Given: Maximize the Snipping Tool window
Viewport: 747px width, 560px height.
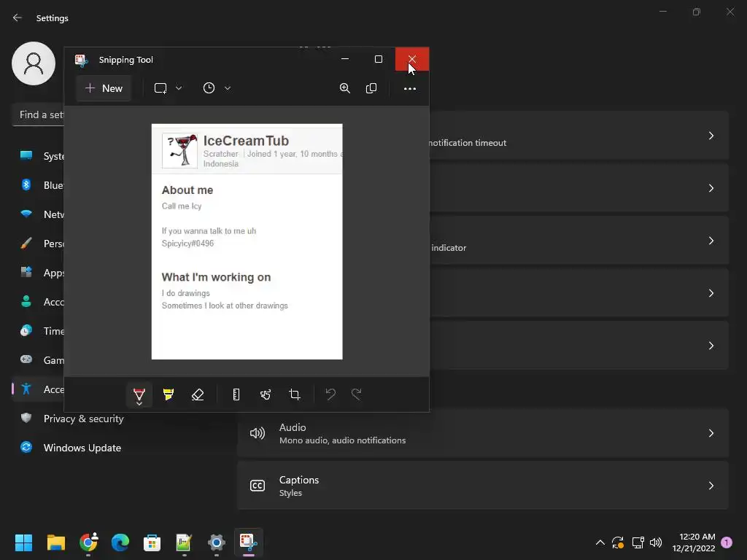Looking at the screenshot, I should pos(379,59).
